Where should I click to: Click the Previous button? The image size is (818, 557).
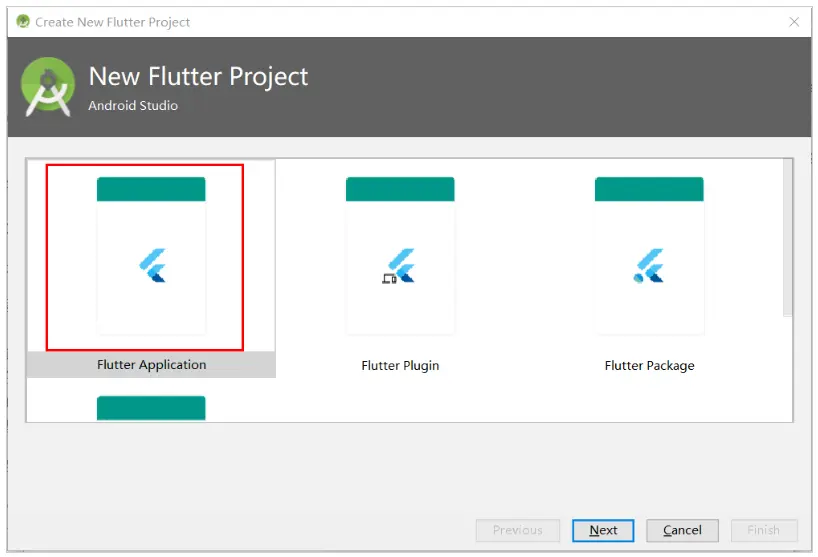pos(518,530)
